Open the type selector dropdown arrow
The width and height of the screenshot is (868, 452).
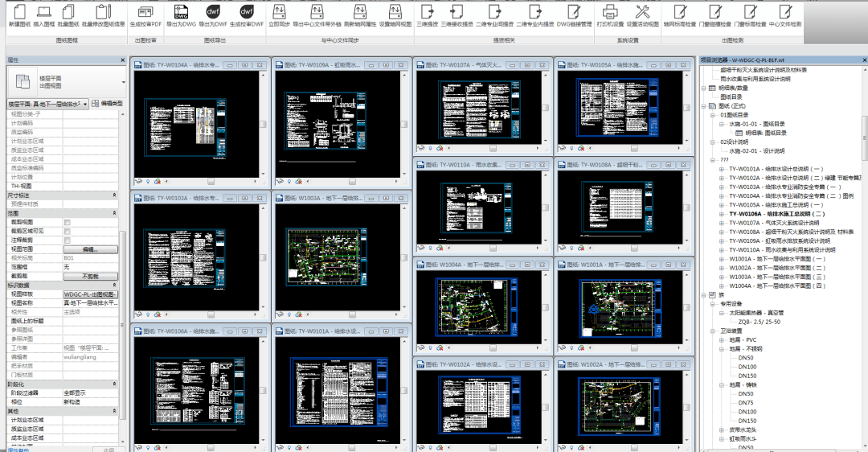[123, 82]
